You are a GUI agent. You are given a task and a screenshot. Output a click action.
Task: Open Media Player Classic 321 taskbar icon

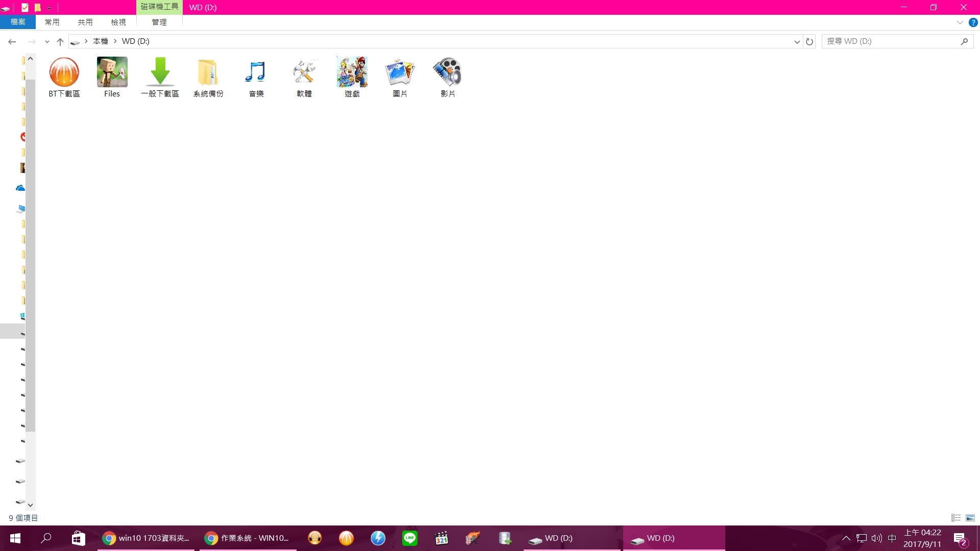coord(441,538)
